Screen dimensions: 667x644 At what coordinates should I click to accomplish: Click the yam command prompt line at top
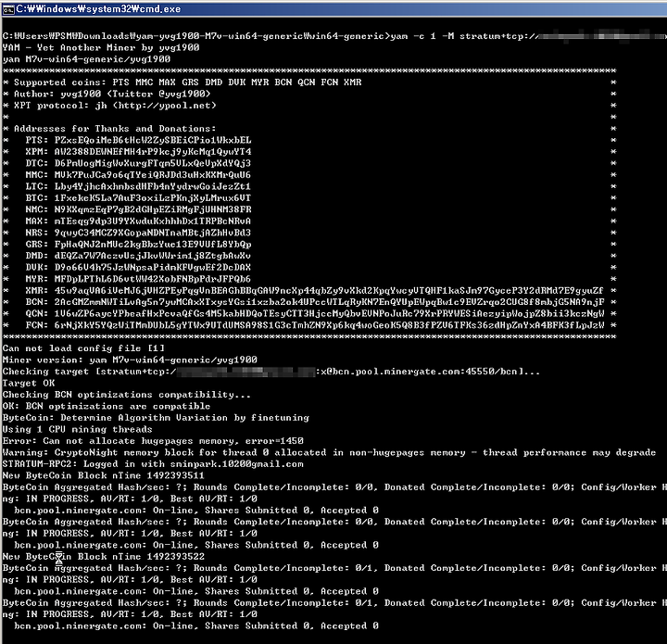click(334, 36)
